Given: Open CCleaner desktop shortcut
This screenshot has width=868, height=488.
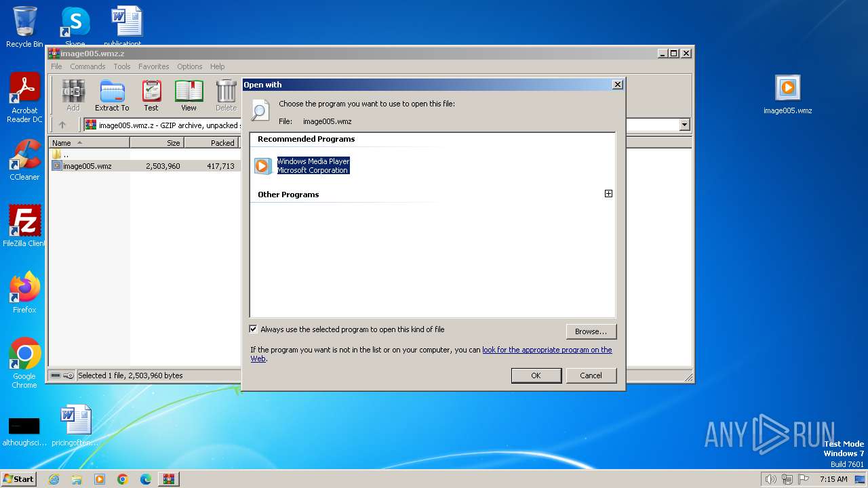Looking at the screenshot, I should click(24, 160).
